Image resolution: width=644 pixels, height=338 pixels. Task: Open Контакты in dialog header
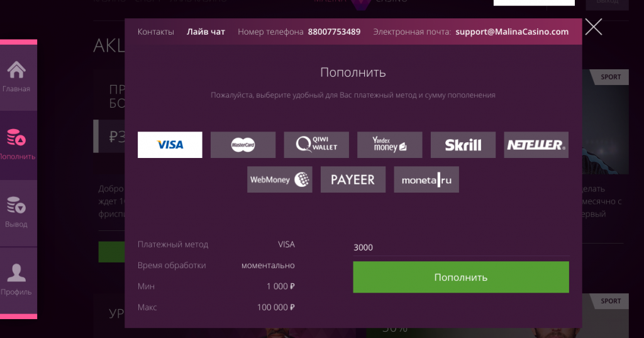click(155, 31)
